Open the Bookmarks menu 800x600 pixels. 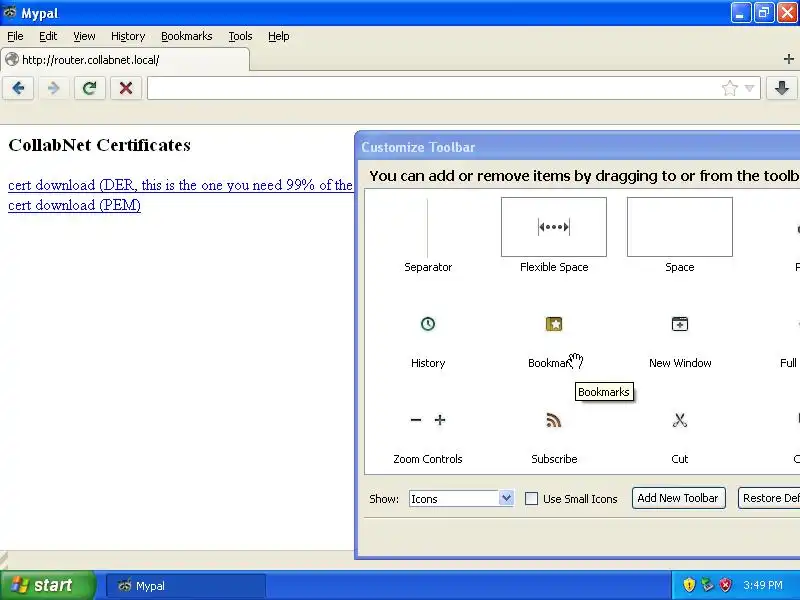pyautogui.click(x=187, y=36)
